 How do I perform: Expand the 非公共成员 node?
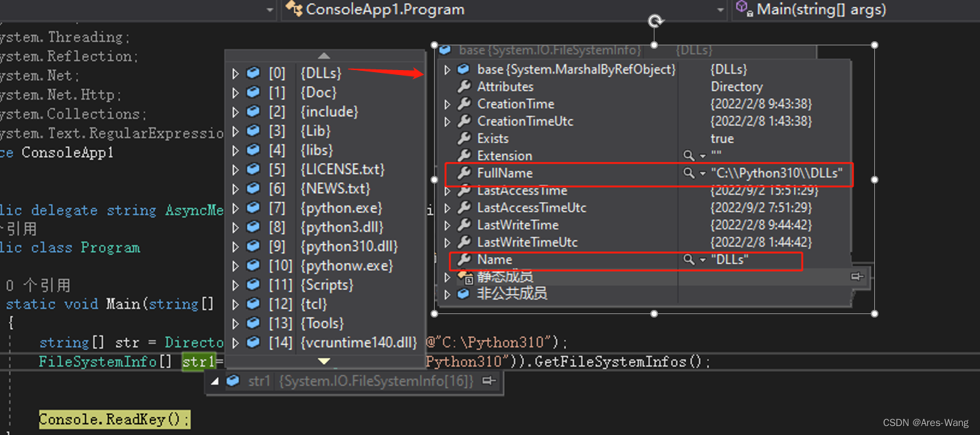[x=448, y=294]
